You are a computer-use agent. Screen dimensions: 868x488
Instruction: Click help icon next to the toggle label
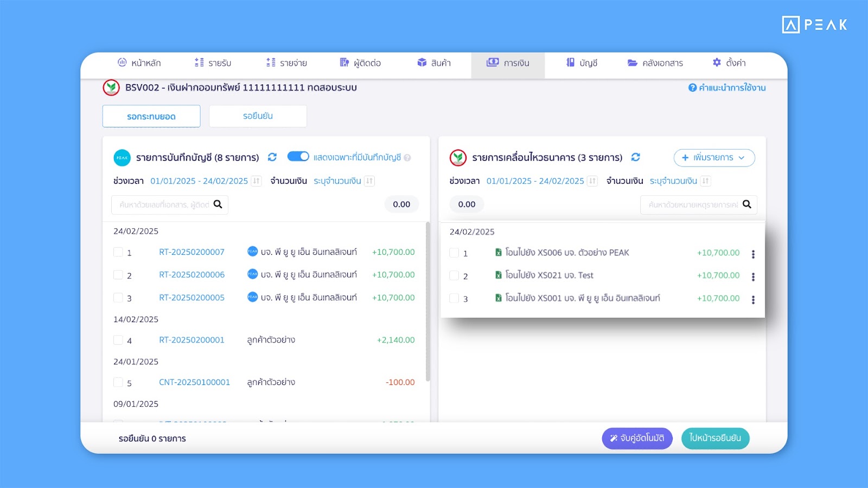[x=407, y=158]
